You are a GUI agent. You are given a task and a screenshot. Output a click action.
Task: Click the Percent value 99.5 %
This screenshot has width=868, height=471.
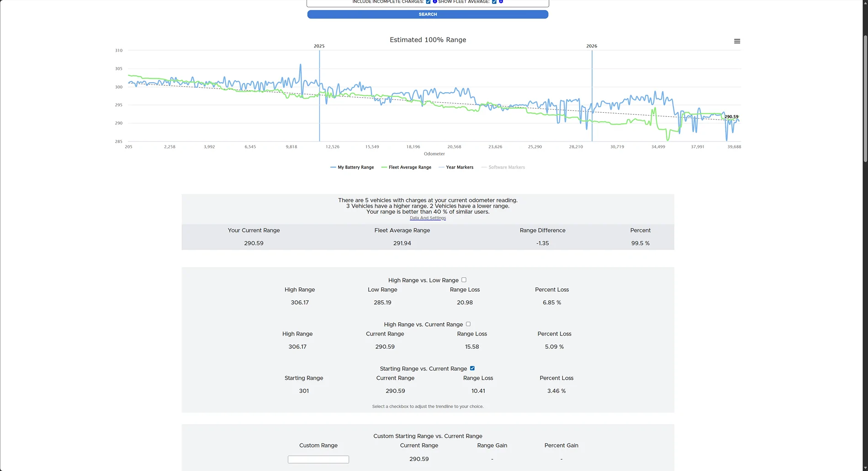coord(640,243)
